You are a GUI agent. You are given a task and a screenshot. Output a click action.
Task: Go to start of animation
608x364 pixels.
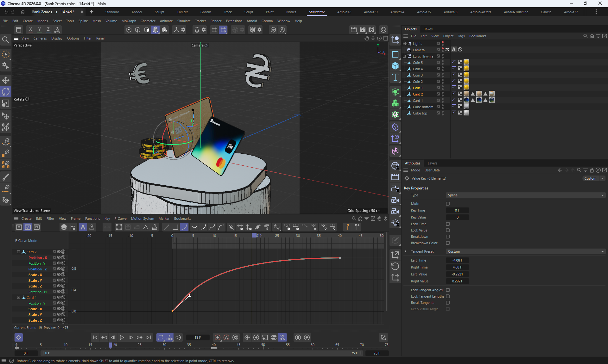95,337
